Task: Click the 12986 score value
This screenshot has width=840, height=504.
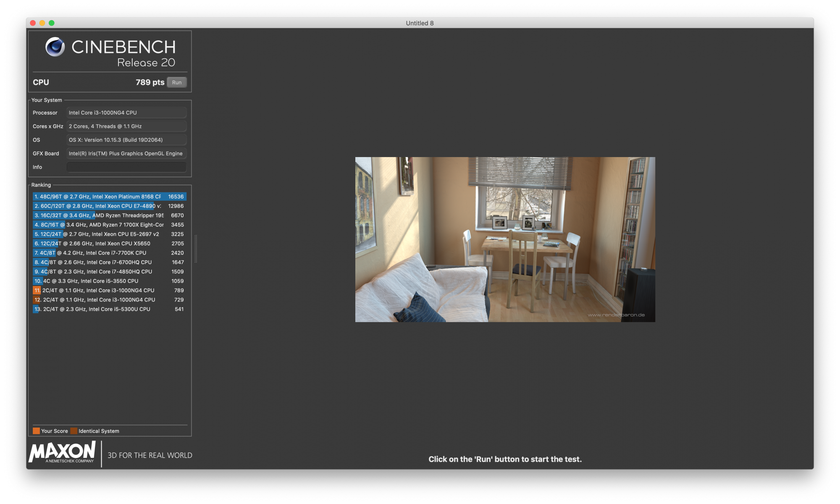Action: (176, 206)
